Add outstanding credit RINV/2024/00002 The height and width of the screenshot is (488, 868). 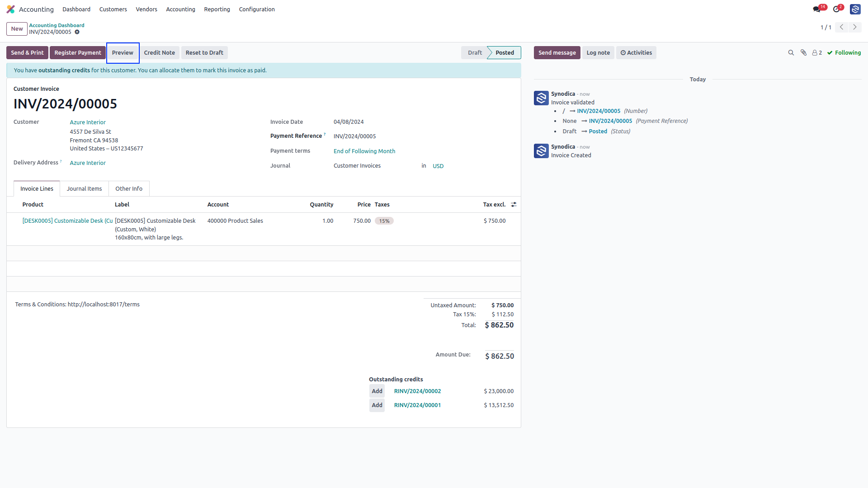tap(377, 391)
